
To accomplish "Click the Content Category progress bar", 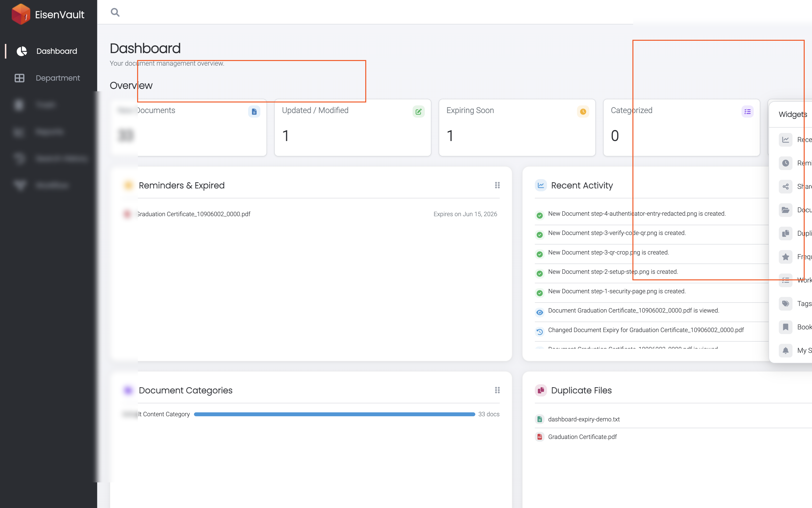I will point(334,414).
